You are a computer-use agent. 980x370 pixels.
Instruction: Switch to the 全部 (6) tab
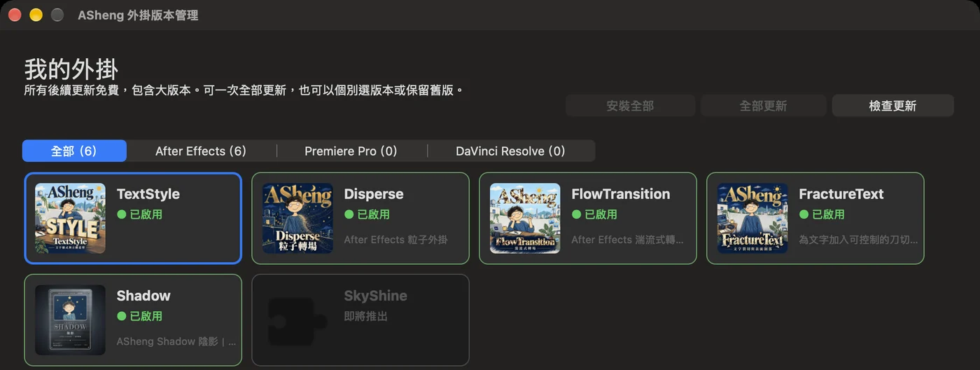(74, 151)
